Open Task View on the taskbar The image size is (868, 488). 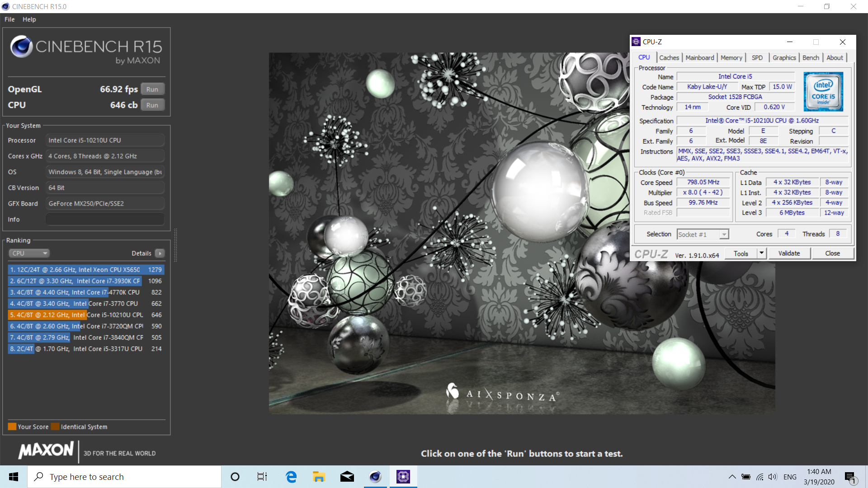point(262,477)
